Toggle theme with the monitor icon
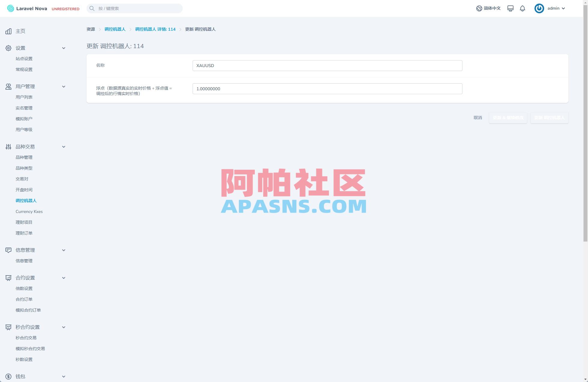Image resolution: width=588 pixels, height=382 pixels. coord(510,8)
